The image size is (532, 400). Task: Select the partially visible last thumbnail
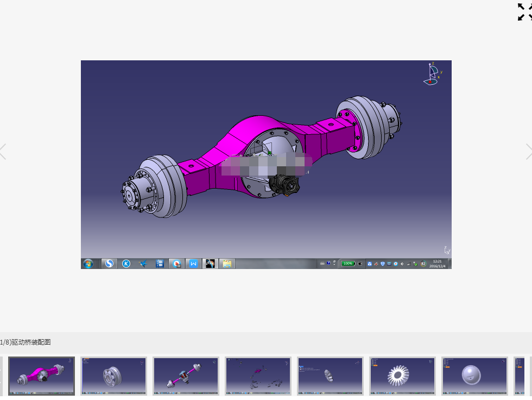520,376
